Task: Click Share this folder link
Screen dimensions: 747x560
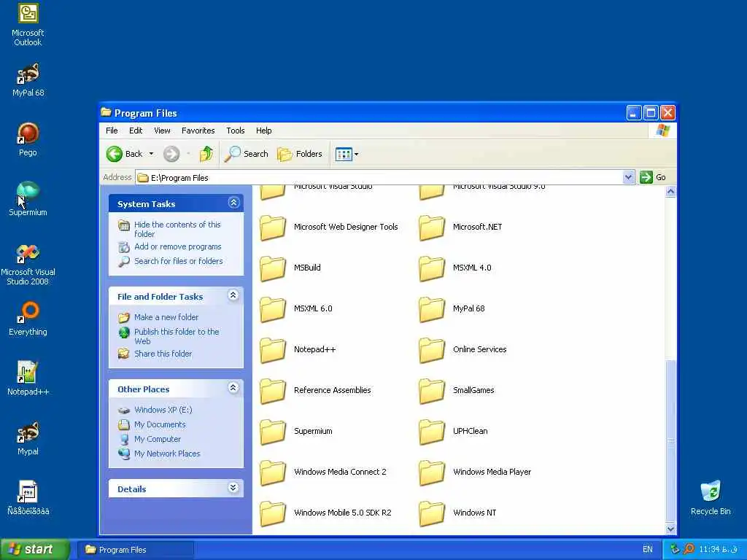Action: pos(163,354)
